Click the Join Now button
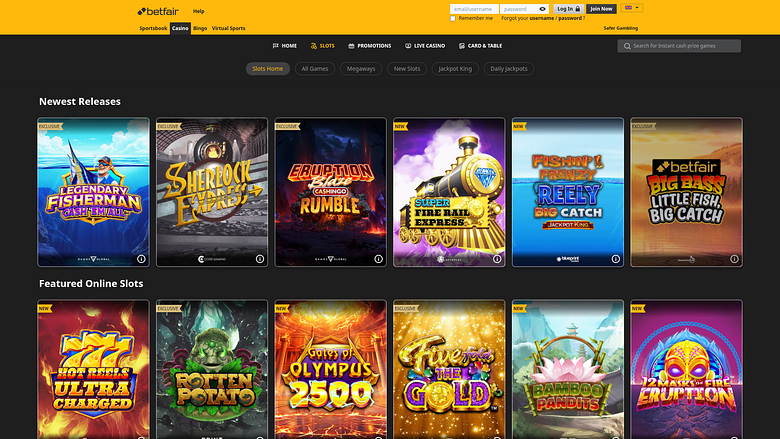 click(601, 9)
